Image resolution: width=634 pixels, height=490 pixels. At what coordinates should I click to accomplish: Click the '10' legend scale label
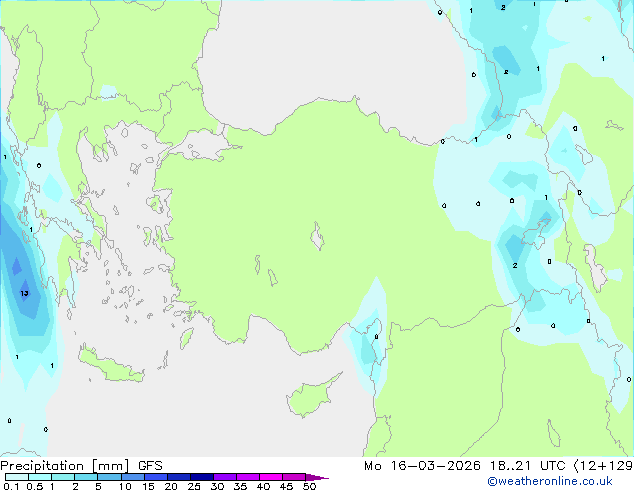(125, 486)
